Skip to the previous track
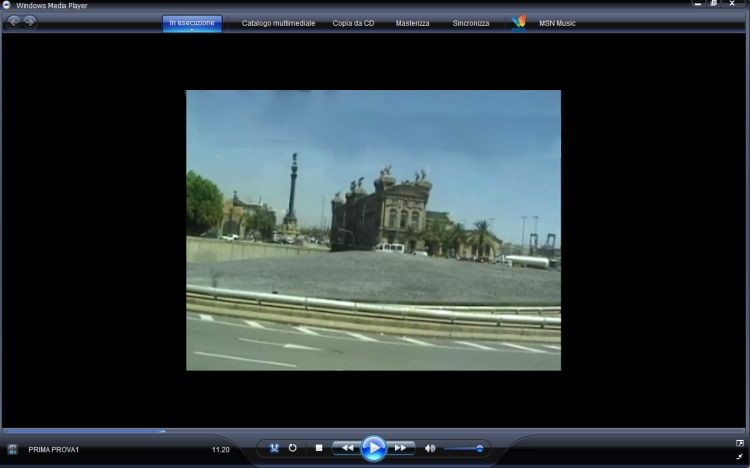Screen dimensions: 750x468 pyautogui.click(x=347, y=448)
